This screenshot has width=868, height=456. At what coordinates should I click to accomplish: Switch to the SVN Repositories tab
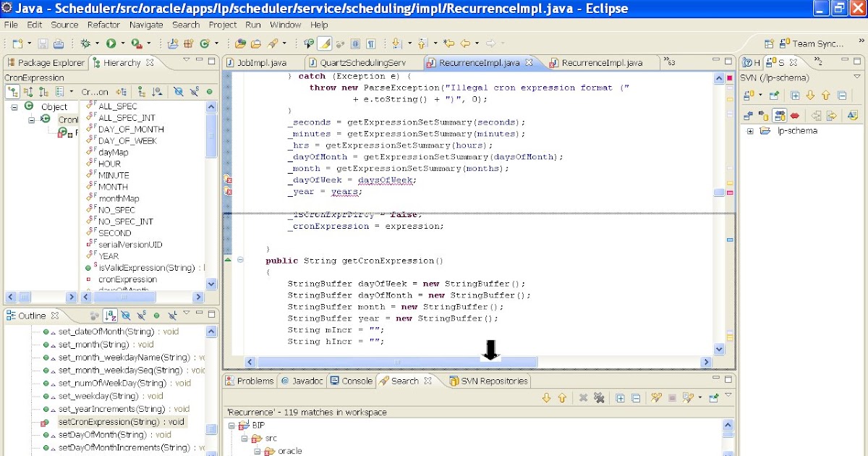click(489, 381)
